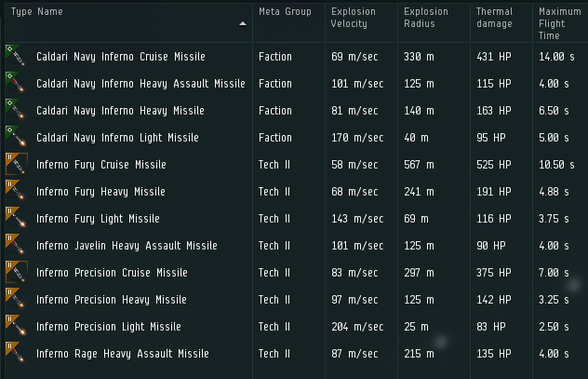The image size is (588, 379).
Task: Select the Caldari Navy Inferno Heavy Assault Missile icon
Action: 16,83
